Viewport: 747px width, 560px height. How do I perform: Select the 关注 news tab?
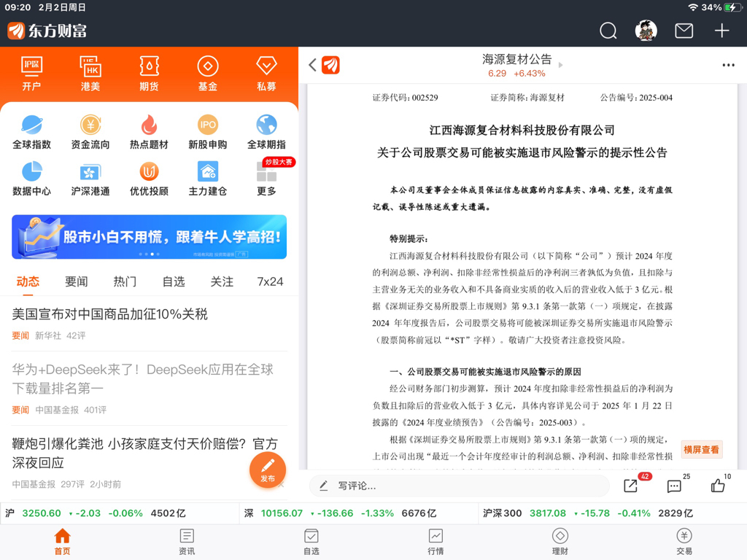(222, 281)
